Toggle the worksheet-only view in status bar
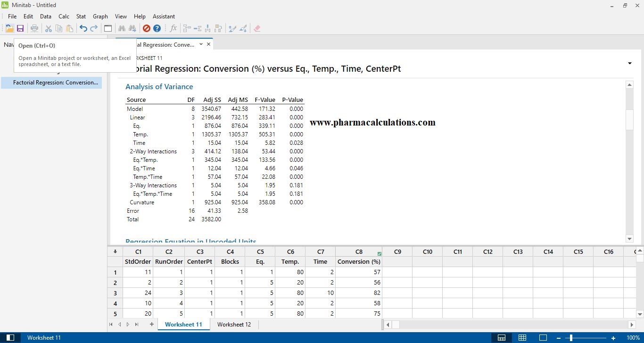The height and width of the screenshot is (343, 644). (522, 337)
